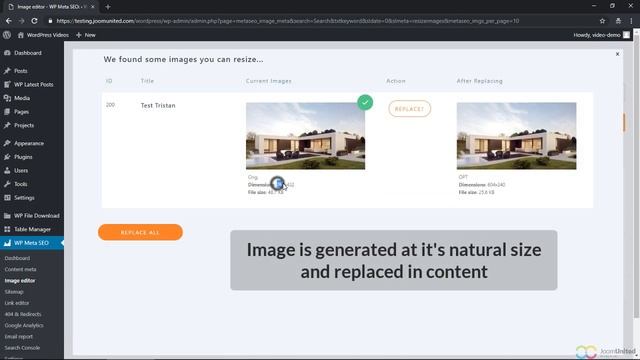Click the Settings icon in the sidebar
The height and width of the screenshot is (360, 640).
click(7, 198)
